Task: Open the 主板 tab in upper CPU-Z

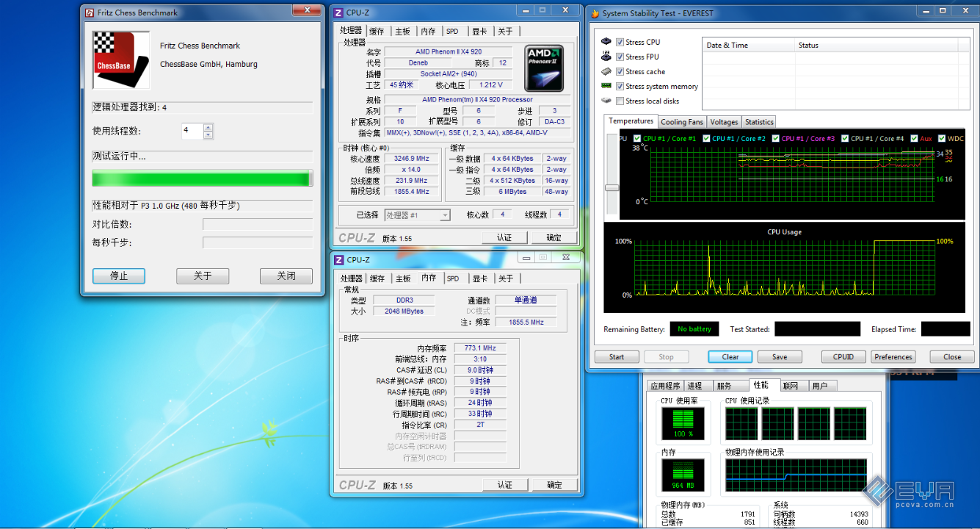Action: [403, 32]
